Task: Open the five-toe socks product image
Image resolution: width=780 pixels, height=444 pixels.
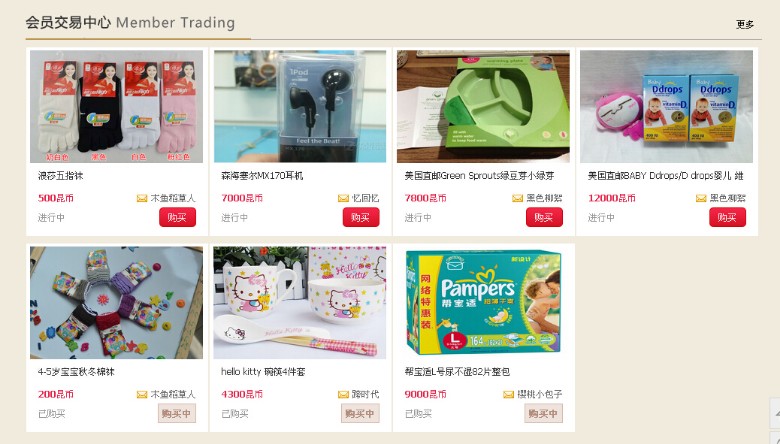Action: 116,106
